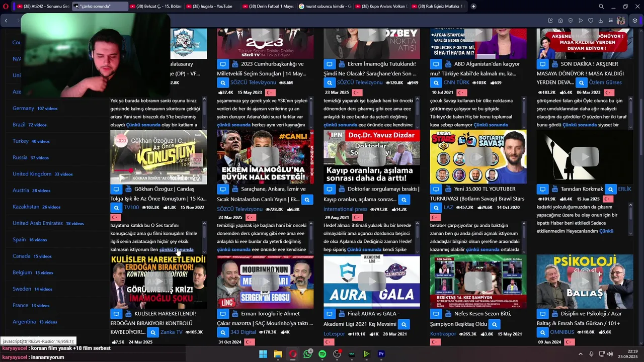The width and height of the screenshot is (644, 362).
Task: Play the Botların Savaşı Brawl Stars thumbnail
Action: pyautogui.click(x=478, y=157)
